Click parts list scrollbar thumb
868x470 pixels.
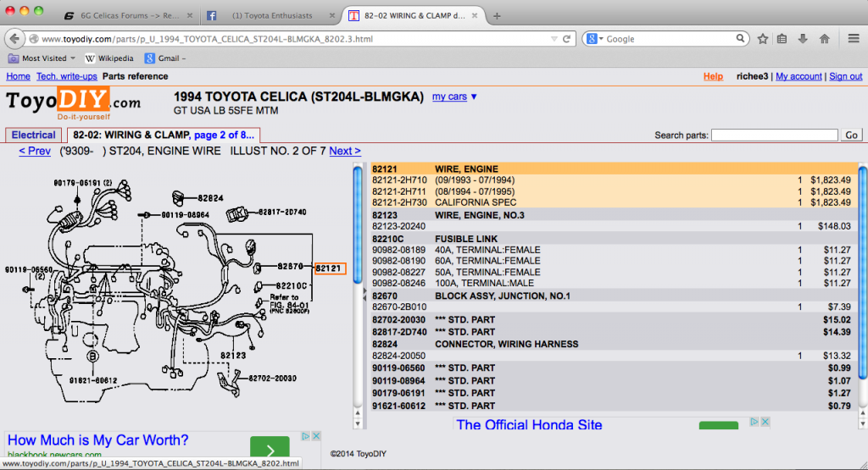[x=863, y=274]
